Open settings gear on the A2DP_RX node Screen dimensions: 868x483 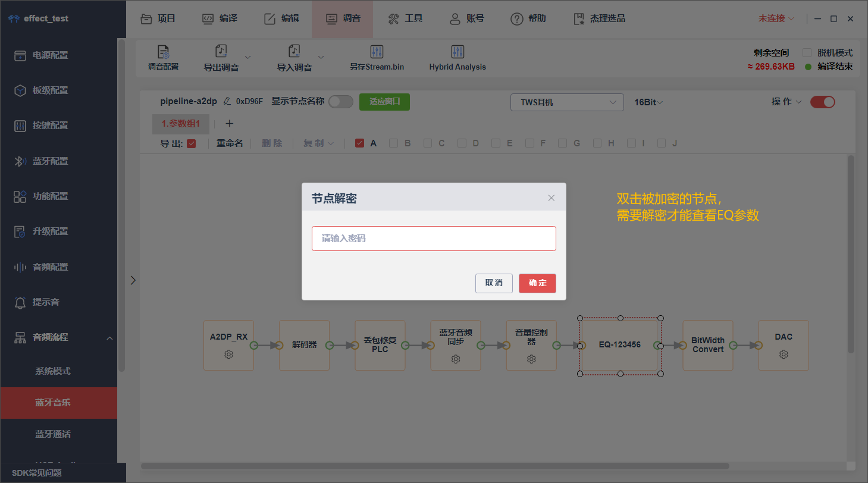[x=228, y=355]
